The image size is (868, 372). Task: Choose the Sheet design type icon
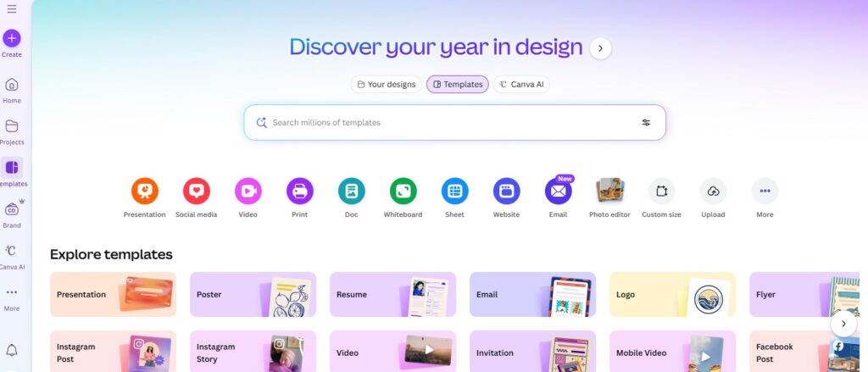coord(454,191)
